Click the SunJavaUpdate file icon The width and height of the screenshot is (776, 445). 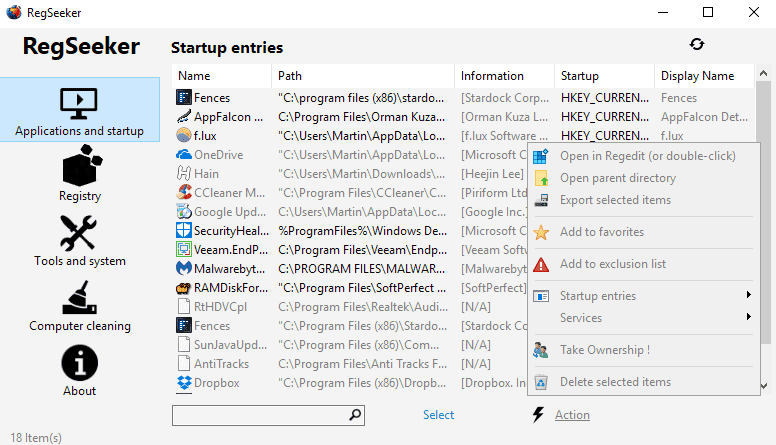pyautogui.click(x=184, y=345)
